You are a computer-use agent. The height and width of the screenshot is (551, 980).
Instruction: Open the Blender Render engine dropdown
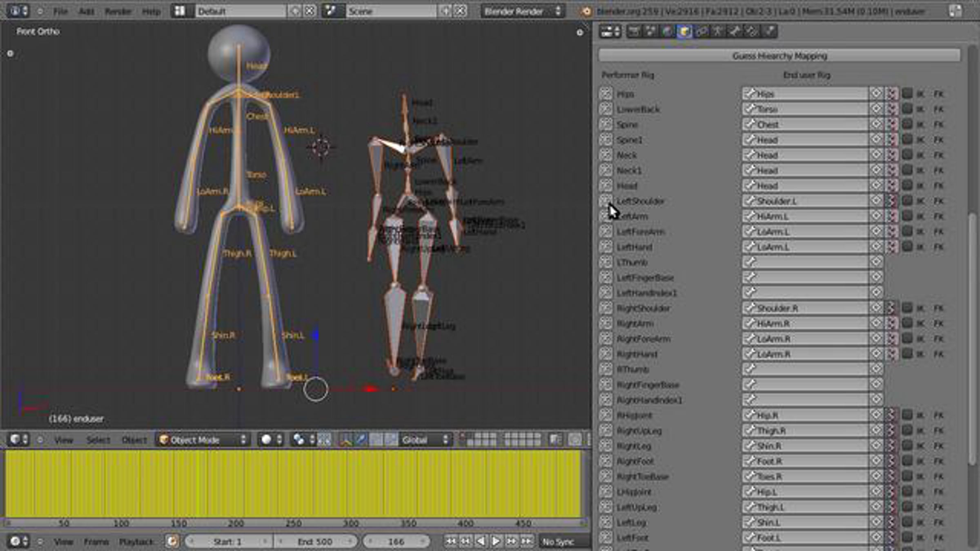(523, 11)
